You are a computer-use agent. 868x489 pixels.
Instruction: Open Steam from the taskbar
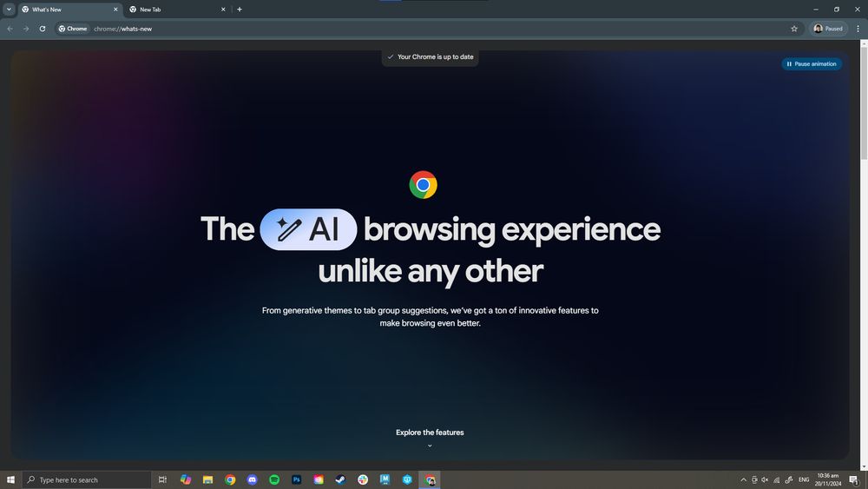(340, 479)
